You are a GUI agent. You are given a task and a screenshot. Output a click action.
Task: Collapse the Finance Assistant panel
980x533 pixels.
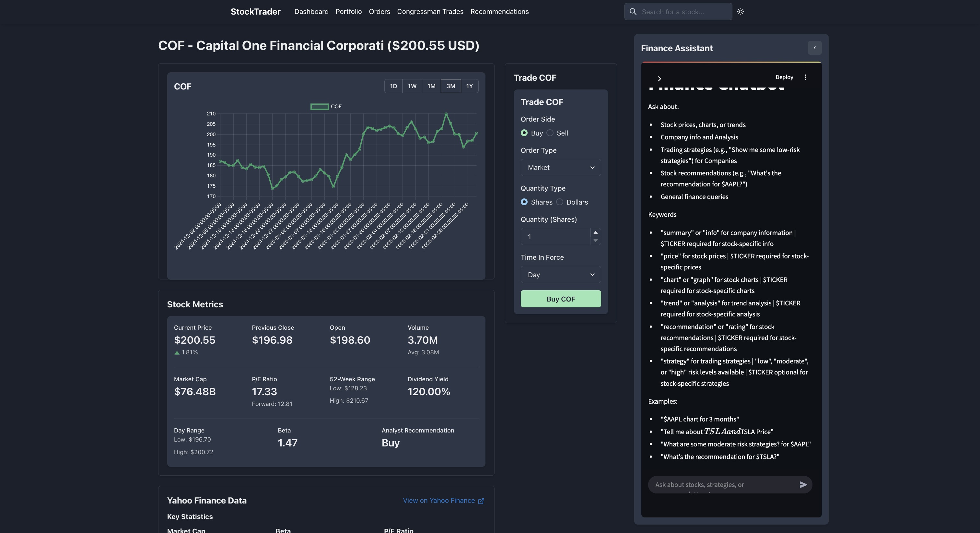pos(814,48)
